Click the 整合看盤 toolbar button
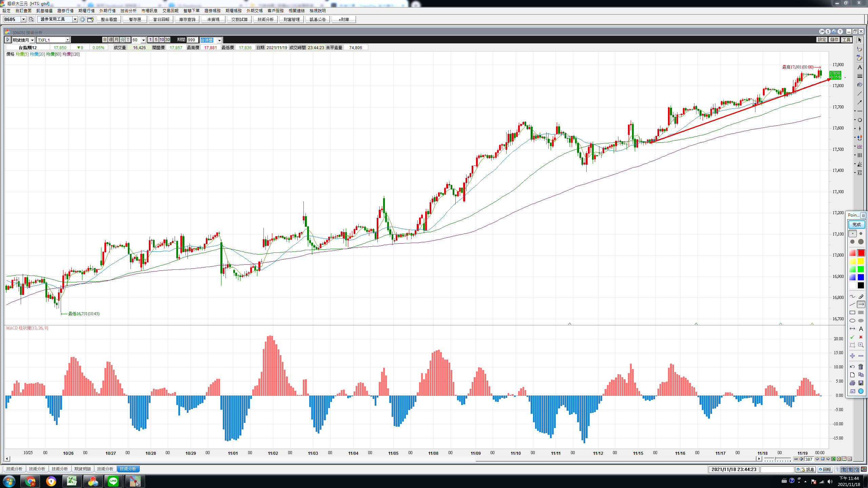The width and height of the screenshot is (868, 488). tap(109, 19)
